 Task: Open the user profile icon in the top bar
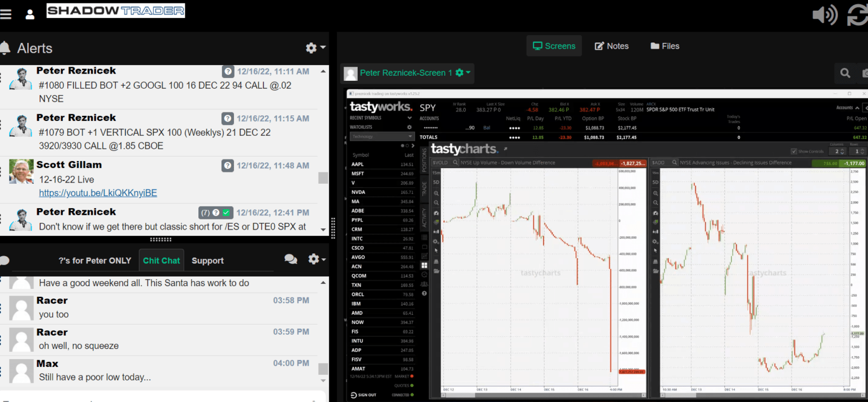pos(29,14)
